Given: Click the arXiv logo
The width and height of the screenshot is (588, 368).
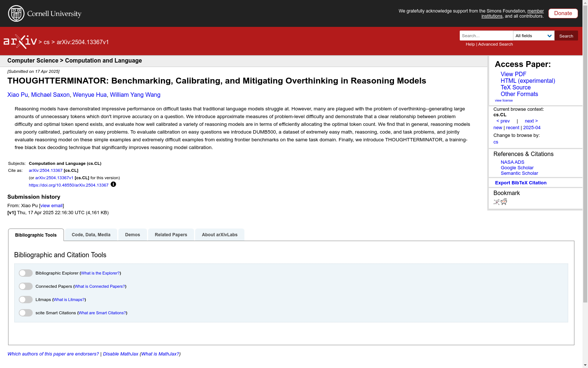Looking at the screenshot, I should pos(20,42).
